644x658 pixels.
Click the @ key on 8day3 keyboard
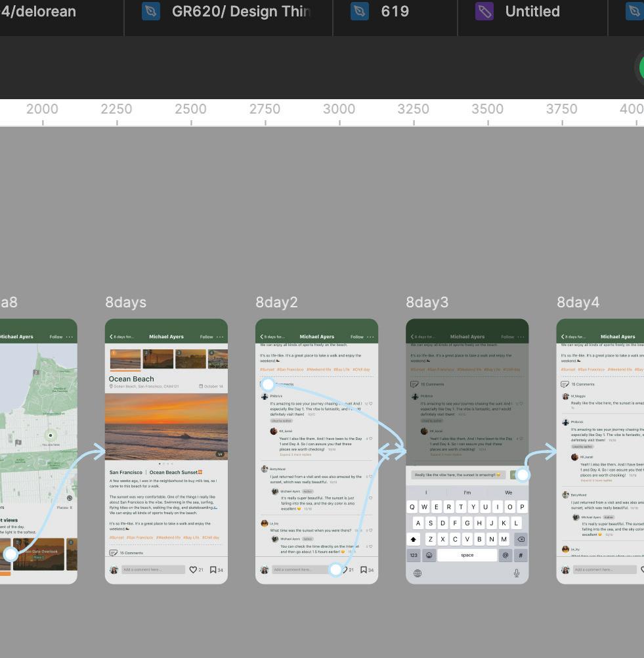point(505,555)
